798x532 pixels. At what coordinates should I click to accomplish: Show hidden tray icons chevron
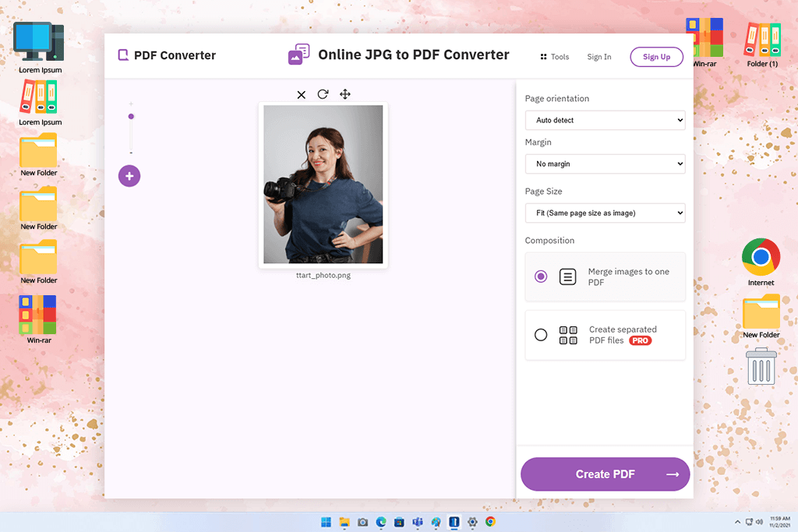[x=737, y=522]
